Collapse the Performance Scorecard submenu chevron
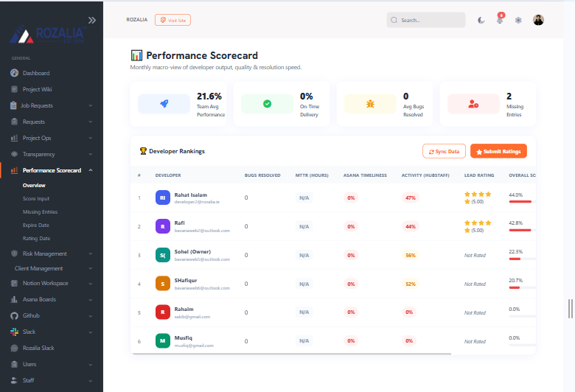The image size is (575, 392). [x=90, y=170]
